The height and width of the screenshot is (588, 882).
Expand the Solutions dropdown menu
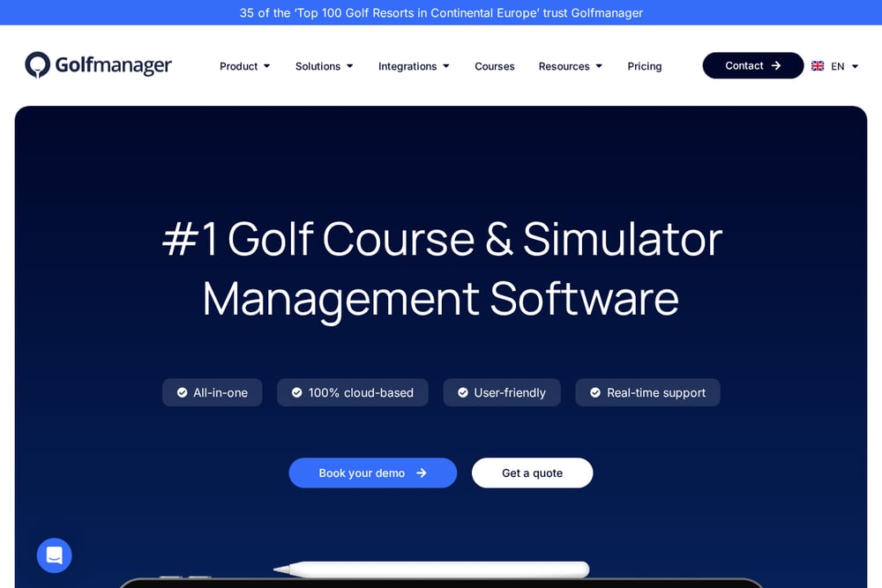click(324, 66)
